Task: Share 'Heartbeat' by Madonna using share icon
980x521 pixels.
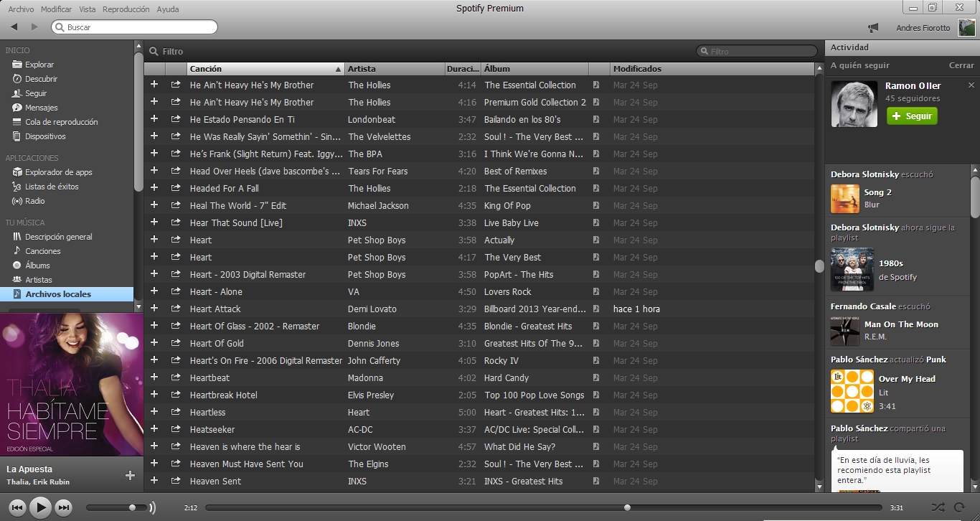Action: click(x=176, y=377)
